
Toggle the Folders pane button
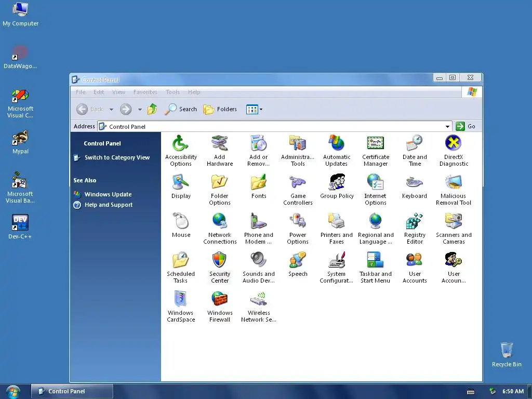(220, 109)
